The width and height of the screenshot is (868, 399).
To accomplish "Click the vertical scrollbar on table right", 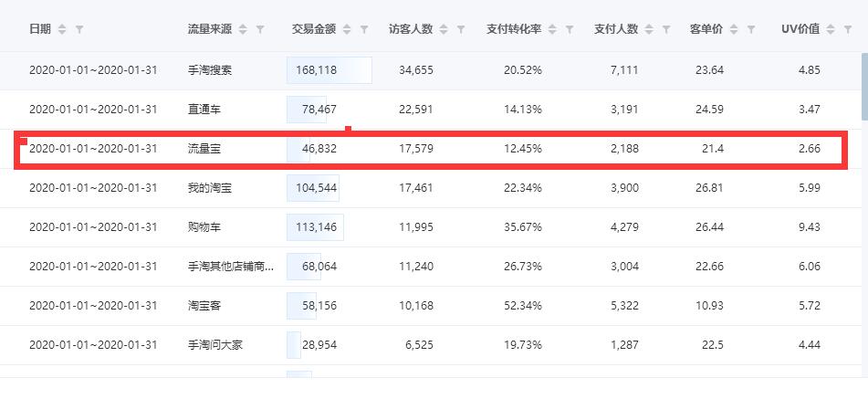I will [x=864, y=86].
